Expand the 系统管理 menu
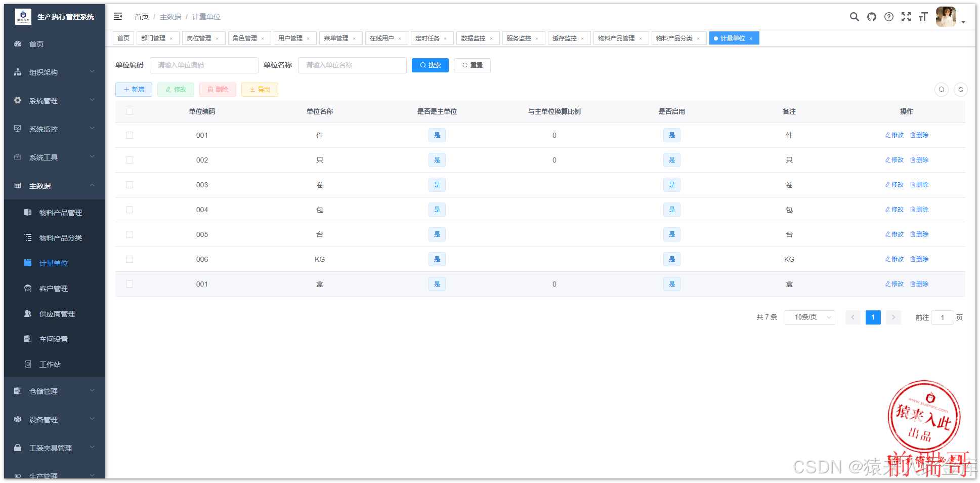 pos(55,101)
